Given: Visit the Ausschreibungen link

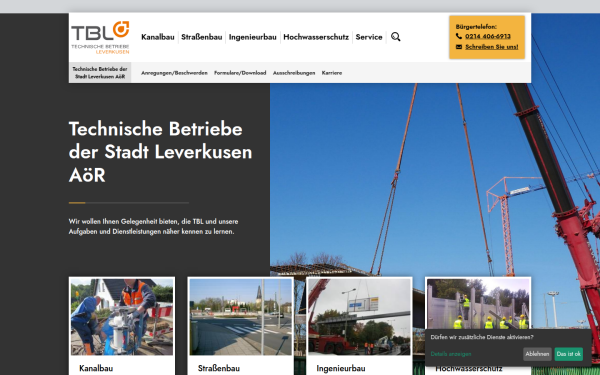Looking at the screenshot, I should pos(294,73).
